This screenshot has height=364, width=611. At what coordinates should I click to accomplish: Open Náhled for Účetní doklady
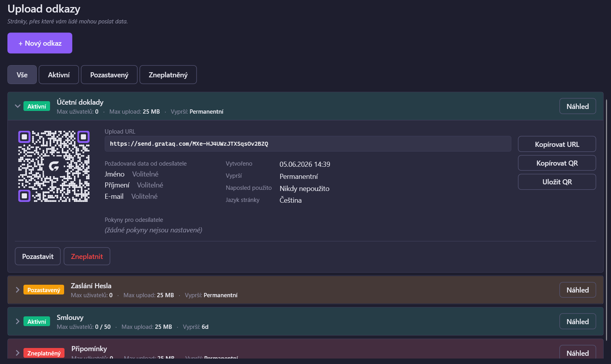click(x=577, y=106)
